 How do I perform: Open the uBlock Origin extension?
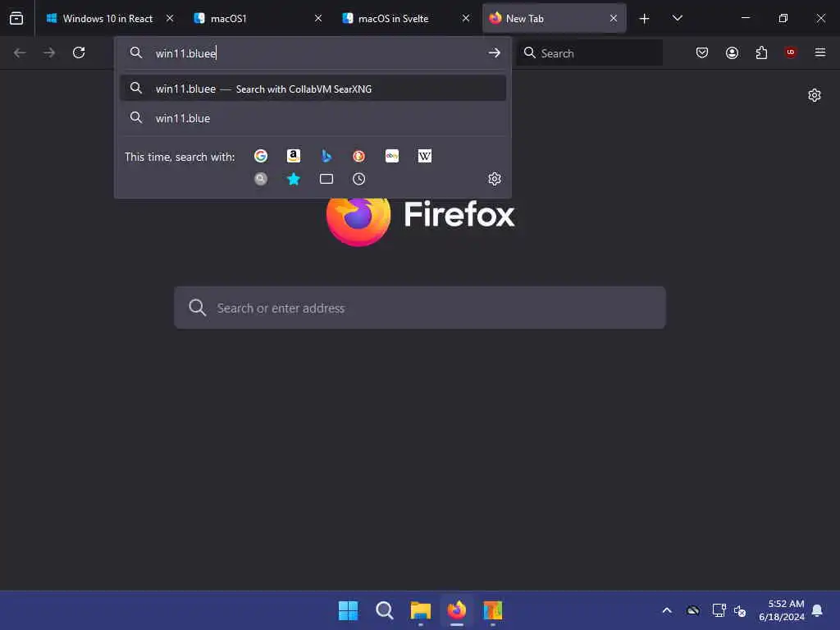coord(791,52)
